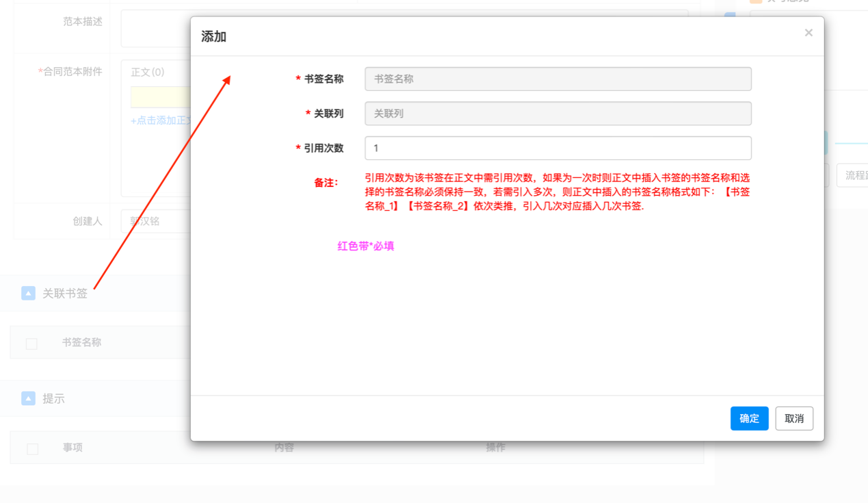Tick the select-all checkbox beside 事项 column
This screenshot has height=503, width=868.
click(32, 449)
